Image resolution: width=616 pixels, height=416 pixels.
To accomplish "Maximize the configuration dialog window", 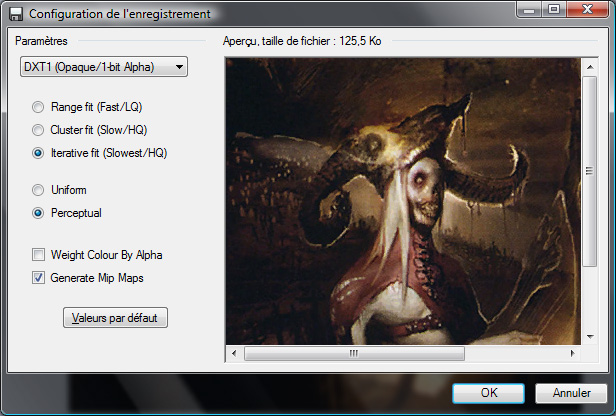I will tap(552, 9).
